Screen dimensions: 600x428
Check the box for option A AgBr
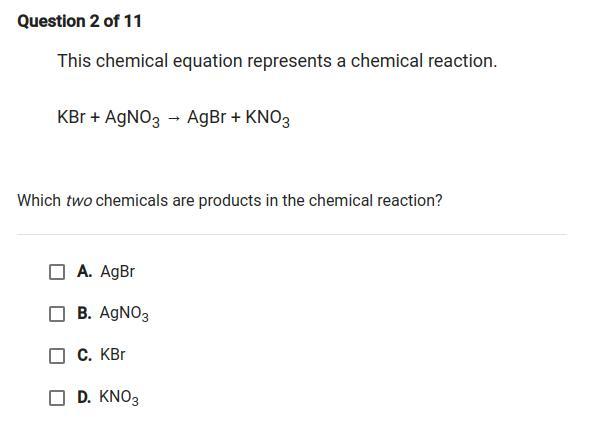point(57,272)
